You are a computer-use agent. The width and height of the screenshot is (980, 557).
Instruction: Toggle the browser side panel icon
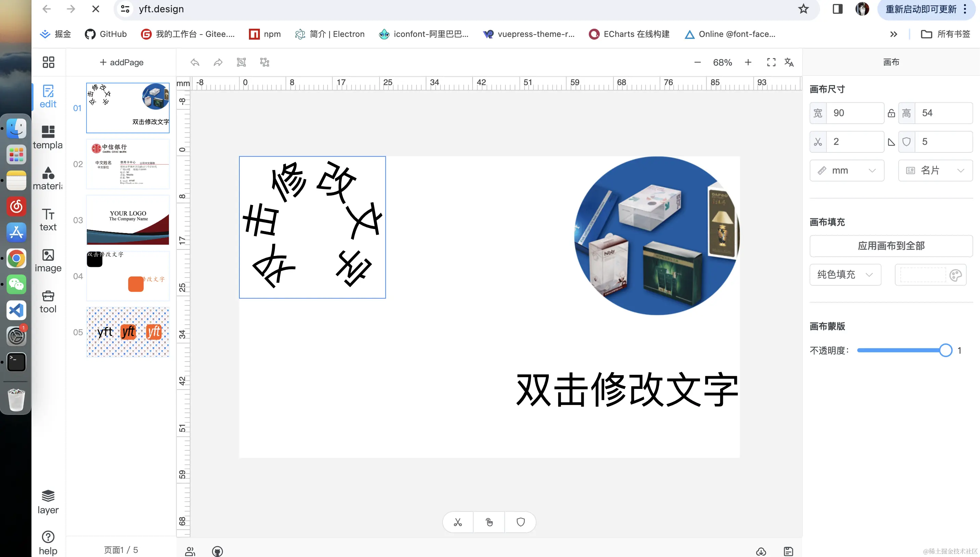[x=838, y=9]
